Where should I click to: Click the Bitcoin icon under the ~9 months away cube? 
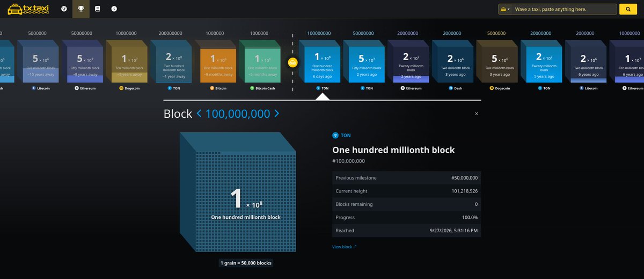[x=212, y=88]
